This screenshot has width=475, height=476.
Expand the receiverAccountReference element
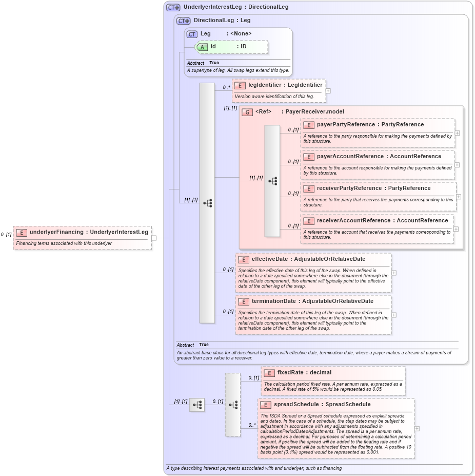(x=456, y=229)
